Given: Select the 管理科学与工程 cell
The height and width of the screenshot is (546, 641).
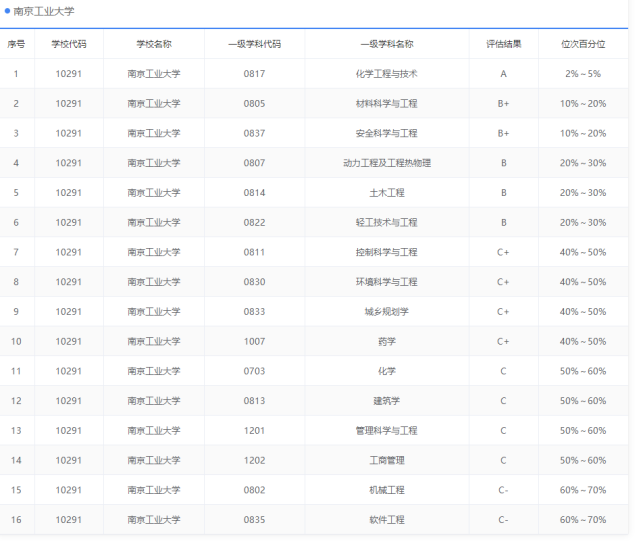Looking at the screenshot, I should point(387,431).
